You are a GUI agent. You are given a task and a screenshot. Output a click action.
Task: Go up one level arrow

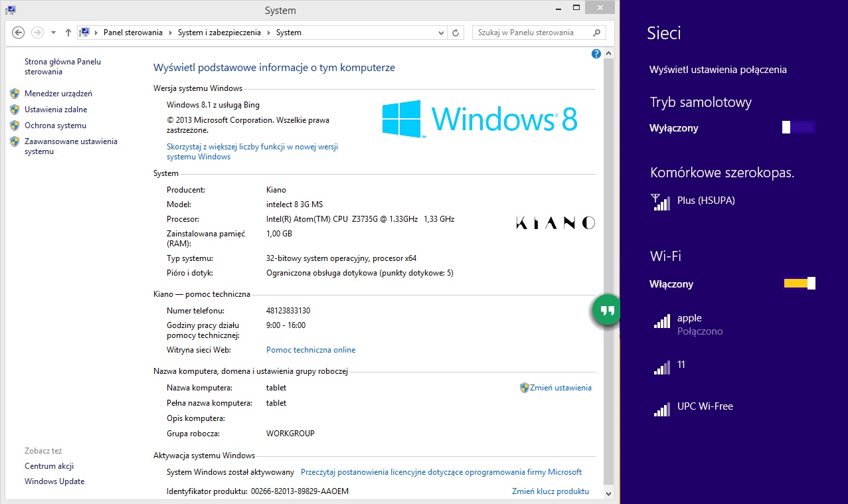pyautogui.click(x=68, y=33)
